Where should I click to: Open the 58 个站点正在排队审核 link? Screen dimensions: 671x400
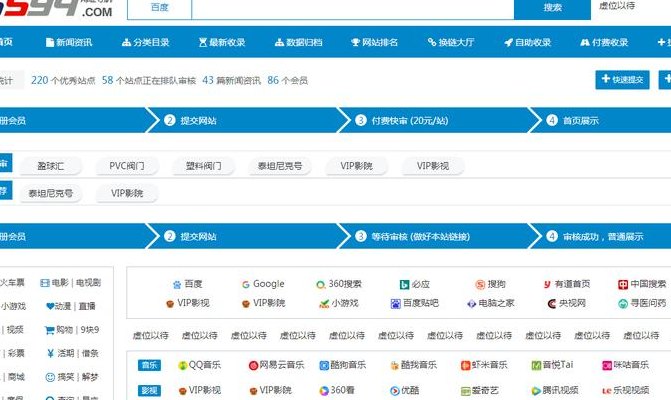[x=148, y=80]
